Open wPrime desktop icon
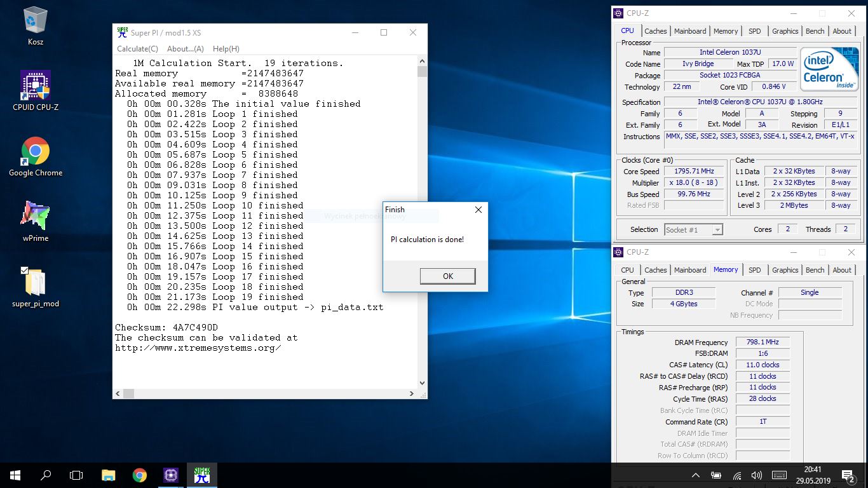The image size is (868, 488). tap(36, 221)
